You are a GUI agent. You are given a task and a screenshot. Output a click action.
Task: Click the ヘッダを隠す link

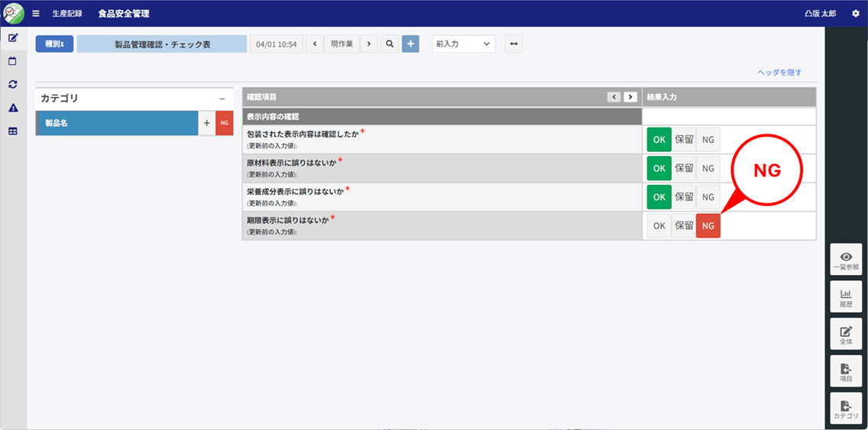tap(779, 73)
